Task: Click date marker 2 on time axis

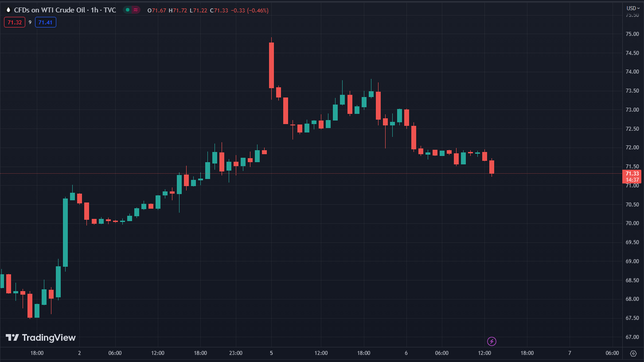Action: (79, 353)
